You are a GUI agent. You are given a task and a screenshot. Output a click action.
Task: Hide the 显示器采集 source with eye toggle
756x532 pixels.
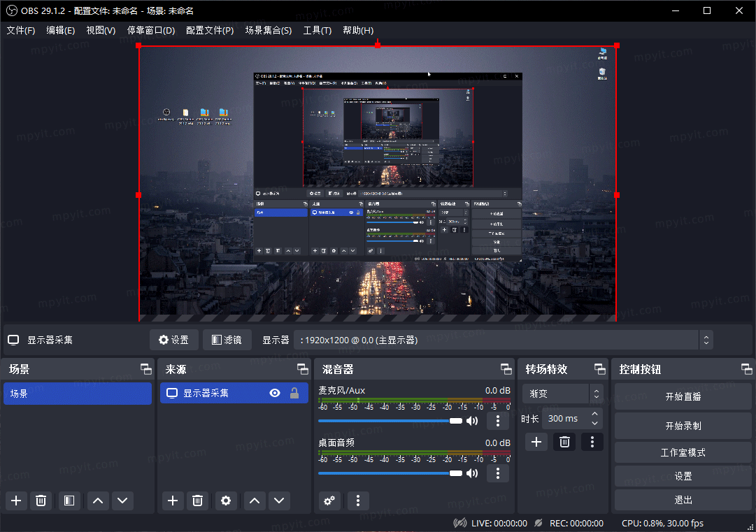tap(274, 393)
